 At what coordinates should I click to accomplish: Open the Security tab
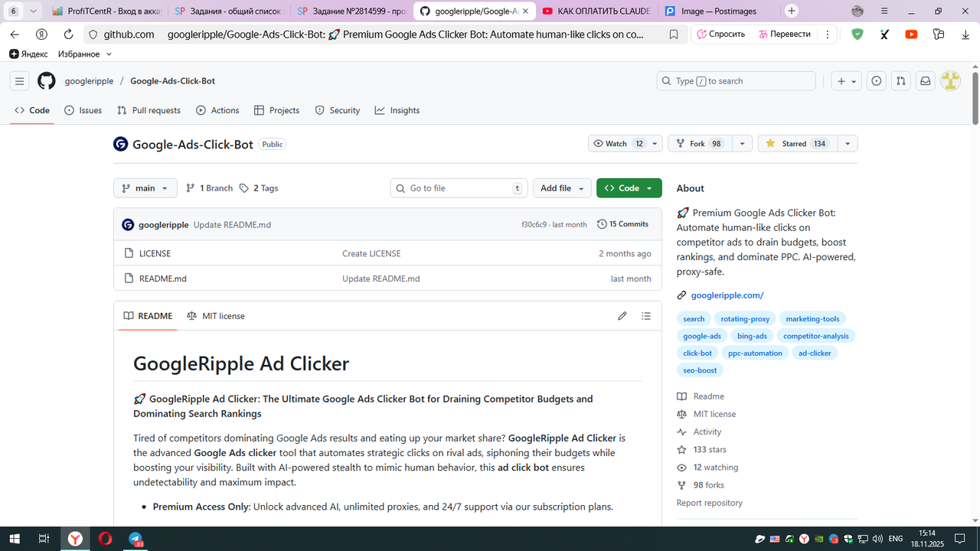point(338,110)
